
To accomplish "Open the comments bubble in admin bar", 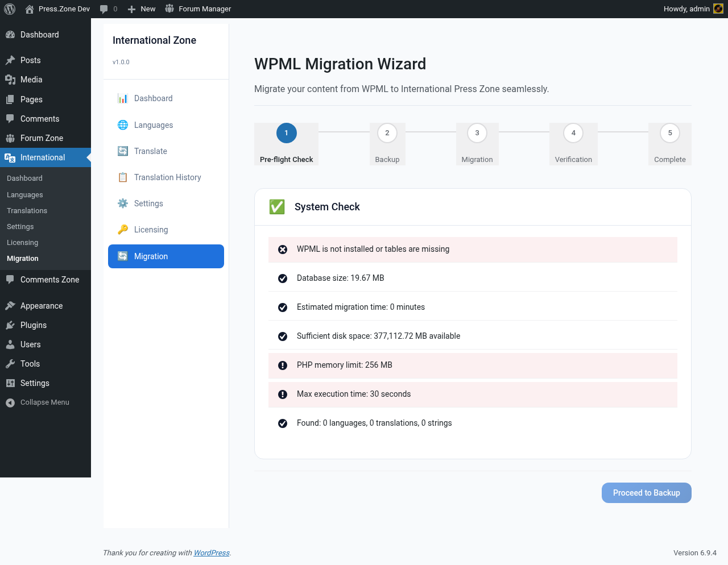I will (x=104, y=9).
